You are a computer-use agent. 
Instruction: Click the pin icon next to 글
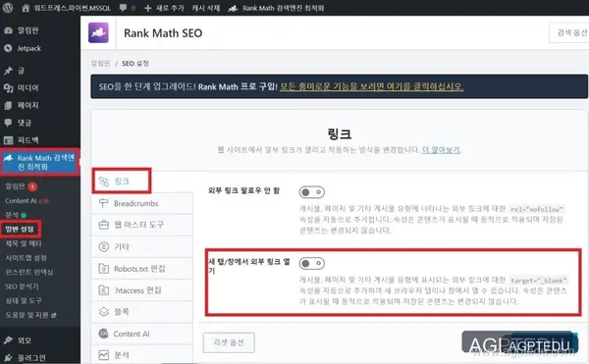coord(8,71)
